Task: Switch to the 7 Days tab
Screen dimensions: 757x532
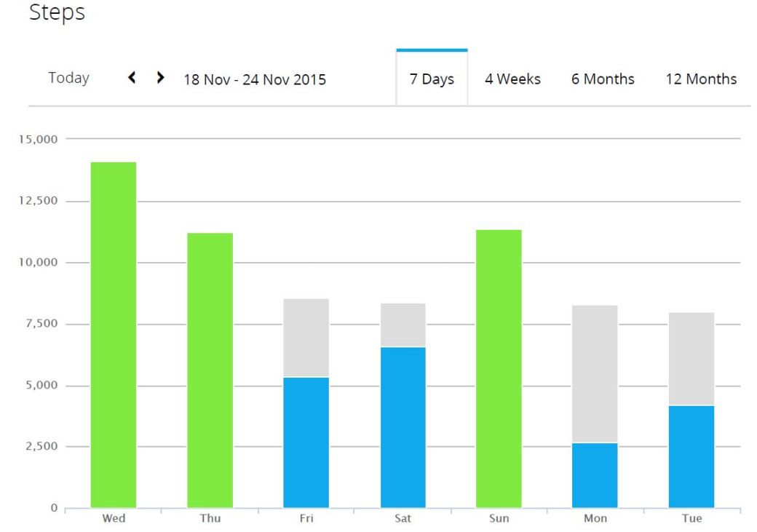Action: 431,78
